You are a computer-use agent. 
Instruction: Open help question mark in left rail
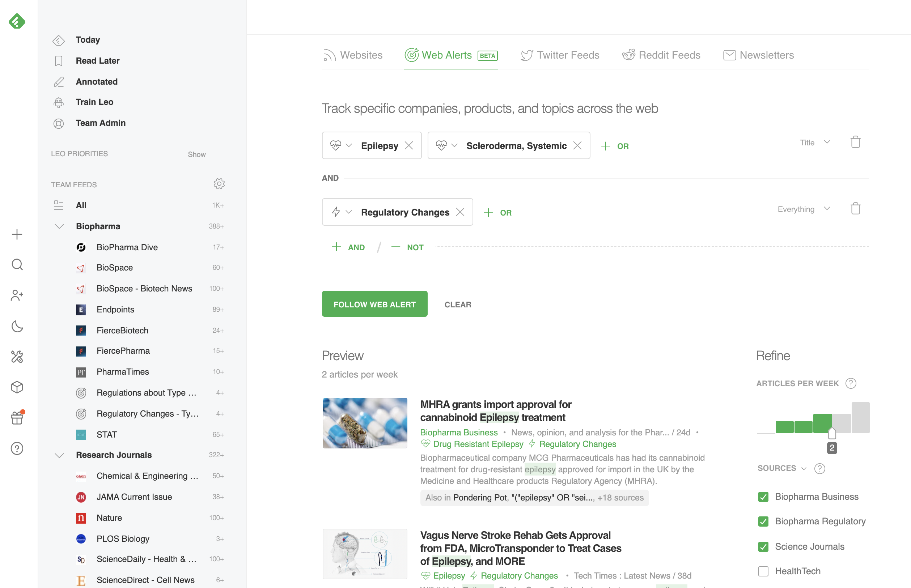(17, 449)
